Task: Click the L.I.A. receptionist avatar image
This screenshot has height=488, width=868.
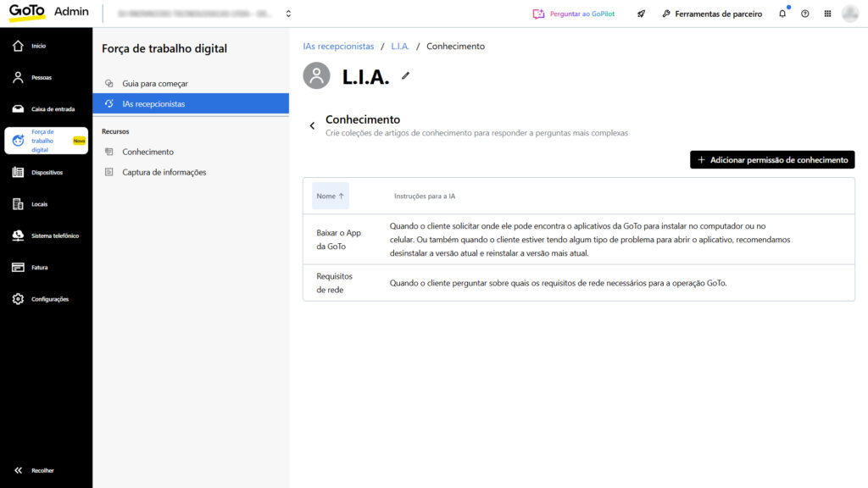Action: click(316, 75)
